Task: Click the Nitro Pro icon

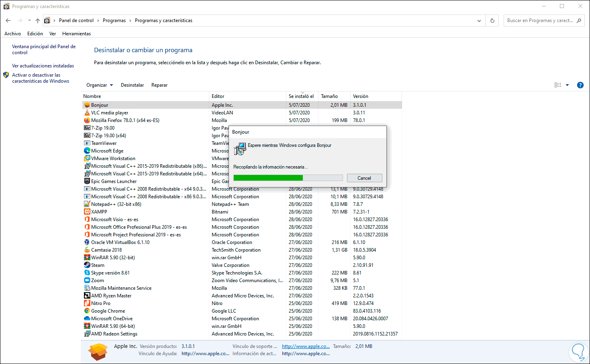Action: click(87, 303)
